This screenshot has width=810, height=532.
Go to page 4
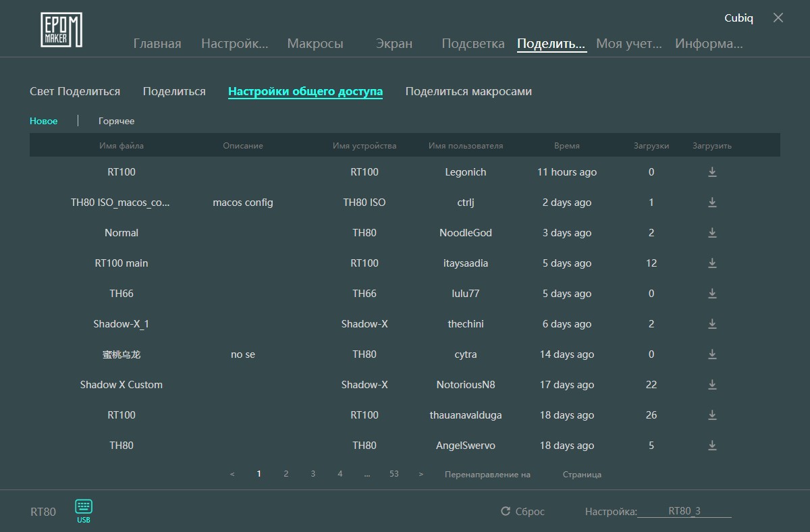click(340, 474)
